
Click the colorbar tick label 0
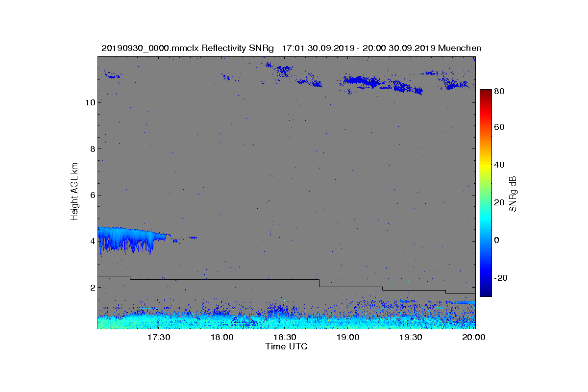(x=497, y=240)
